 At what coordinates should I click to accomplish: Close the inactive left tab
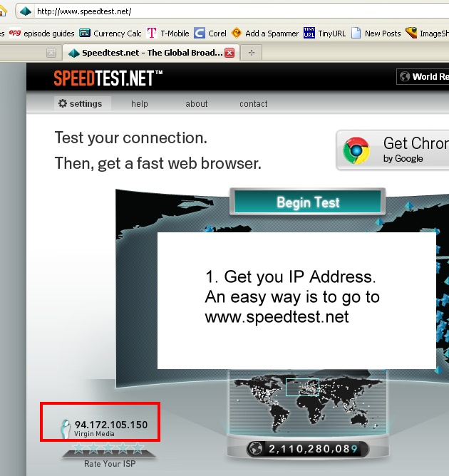[51, 53]
